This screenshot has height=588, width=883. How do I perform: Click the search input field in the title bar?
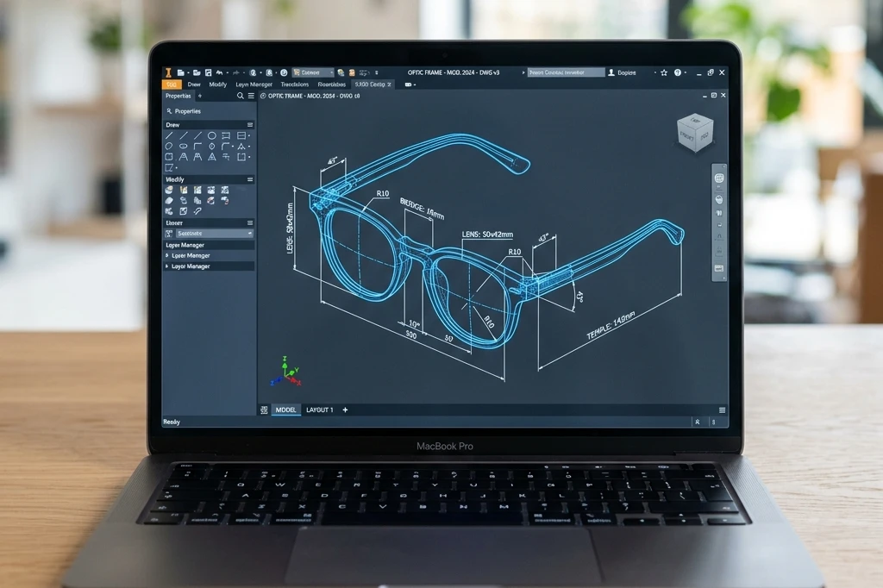click(566, 72)
